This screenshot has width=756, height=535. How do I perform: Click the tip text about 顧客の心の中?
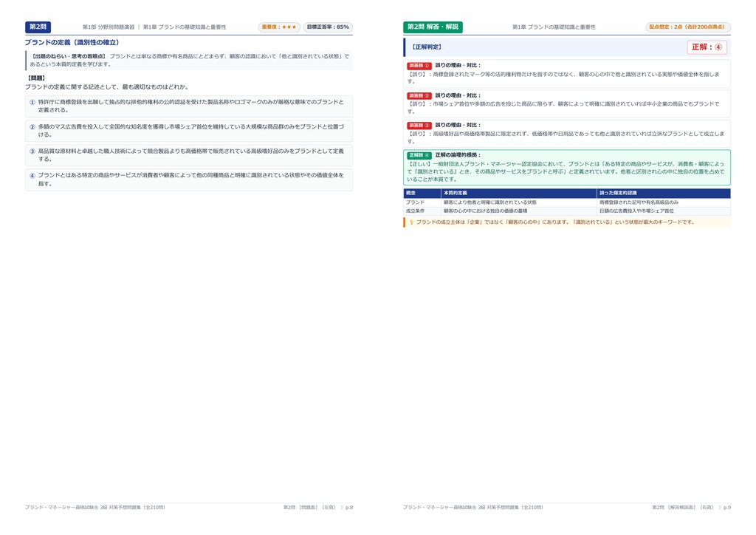click(x=555, y=222)
